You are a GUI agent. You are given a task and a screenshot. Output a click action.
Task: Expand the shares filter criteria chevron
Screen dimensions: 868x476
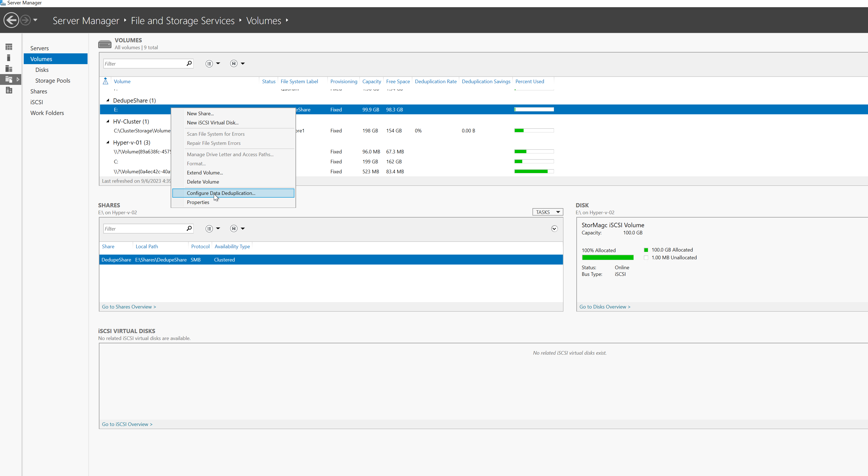[554, 229]
